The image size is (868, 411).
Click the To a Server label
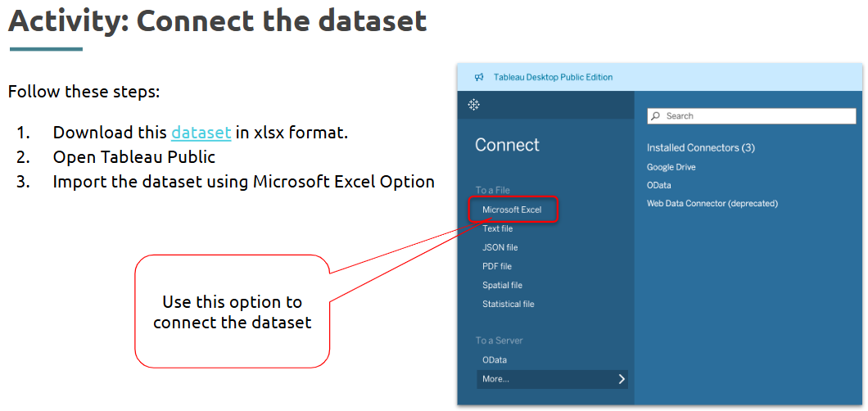coord(499,341)
